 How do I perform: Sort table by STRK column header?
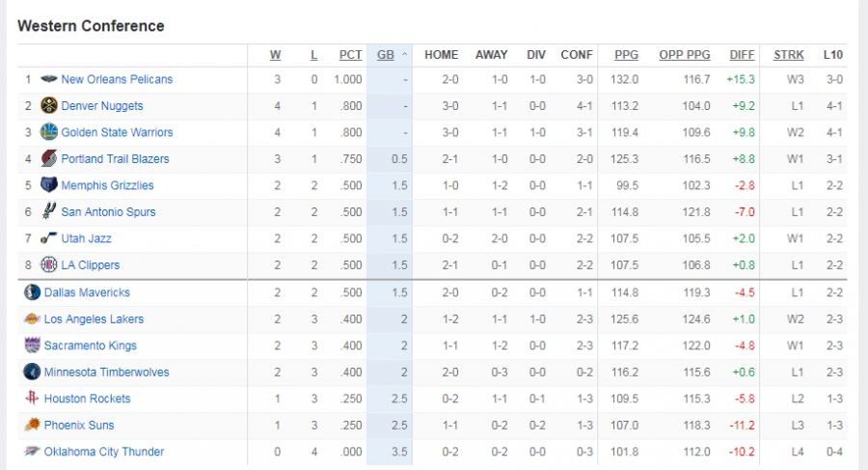click(788, 55)
